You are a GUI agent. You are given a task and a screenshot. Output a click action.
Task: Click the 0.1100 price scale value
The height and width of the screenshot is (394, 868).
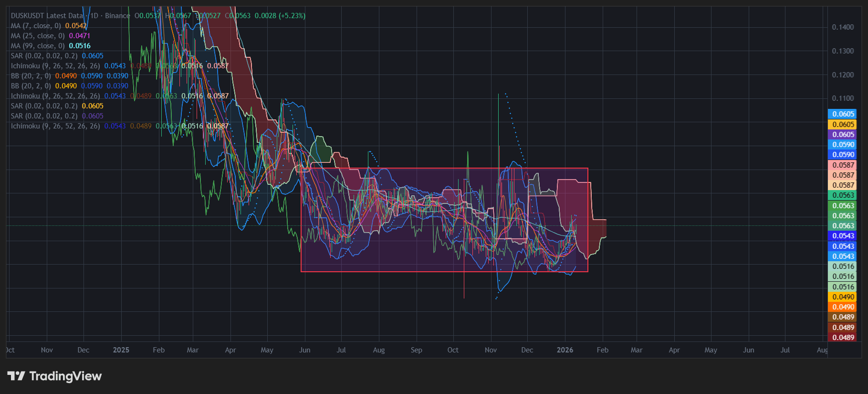tap(843, 98)
